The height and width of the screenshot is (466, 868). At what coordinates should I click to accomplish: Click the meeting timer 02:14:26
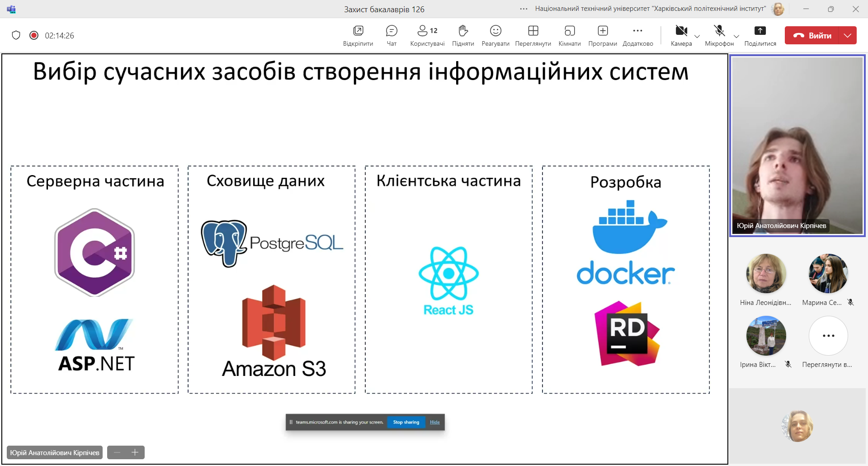[59, 35]
